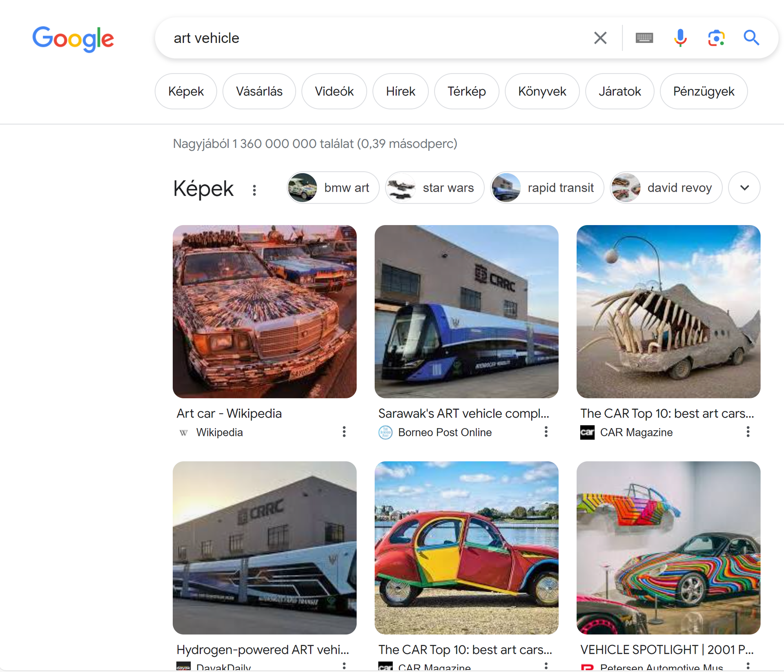Open options menu beside Képek heading
784x672 pixels.
(x=254, y=190)
